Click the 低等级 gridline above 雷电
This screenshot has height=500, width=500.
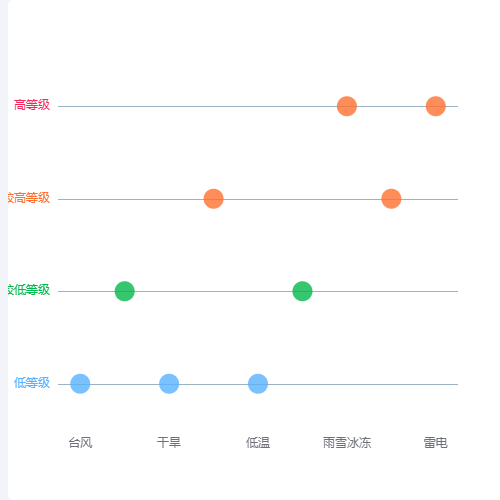tap(436, 384)
